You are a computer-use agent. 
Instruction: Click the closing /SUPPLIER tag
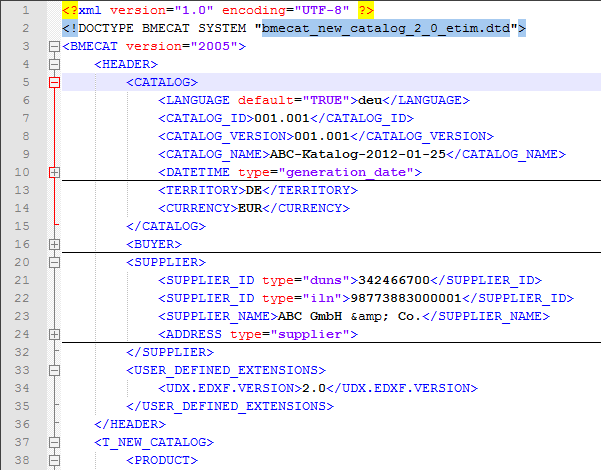(x=170, y=352)
